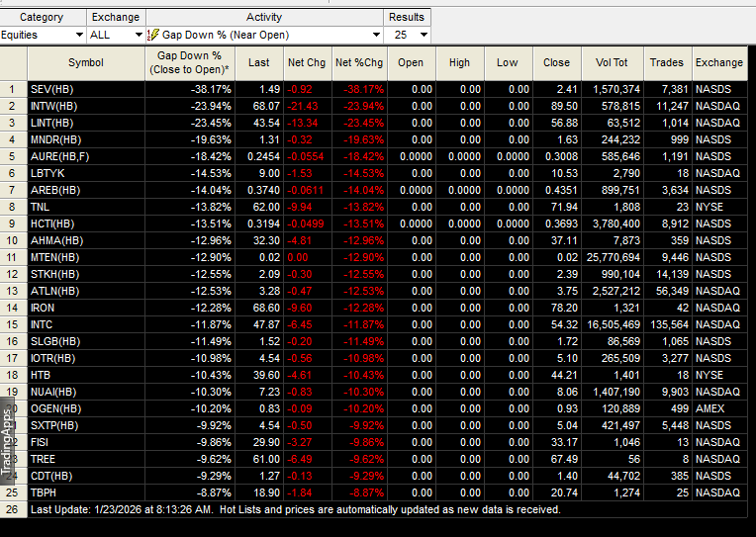Select the MNDR(HB) symbol cell

click(86, 139)
